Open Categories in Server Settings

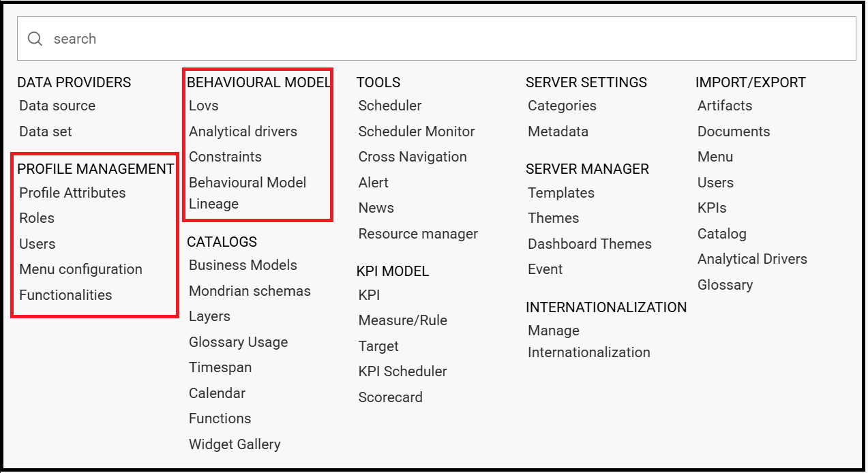point(562,106)
